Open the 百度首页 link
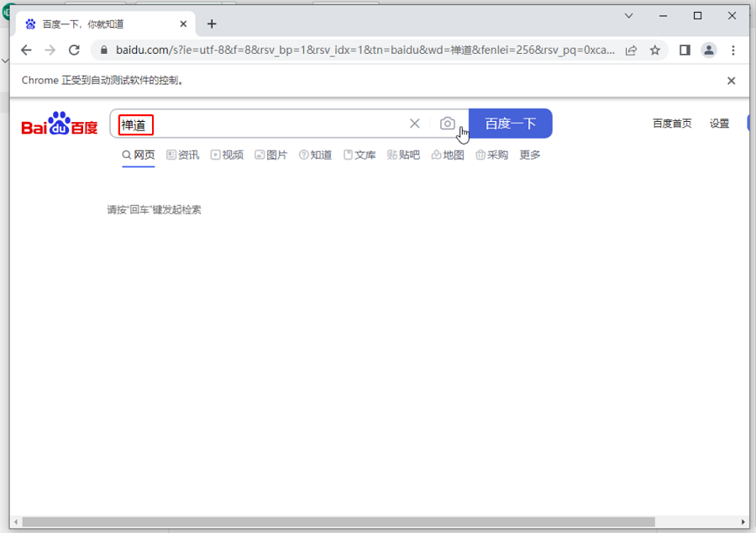 pos(672,124)
